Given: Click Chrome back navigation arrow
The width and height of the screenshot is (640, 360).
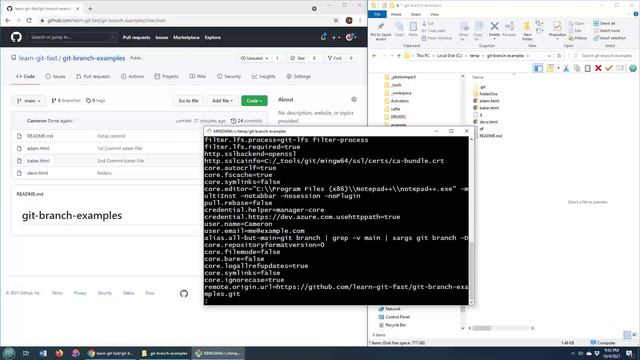Looking at the screenshot, I should (8, 20).
